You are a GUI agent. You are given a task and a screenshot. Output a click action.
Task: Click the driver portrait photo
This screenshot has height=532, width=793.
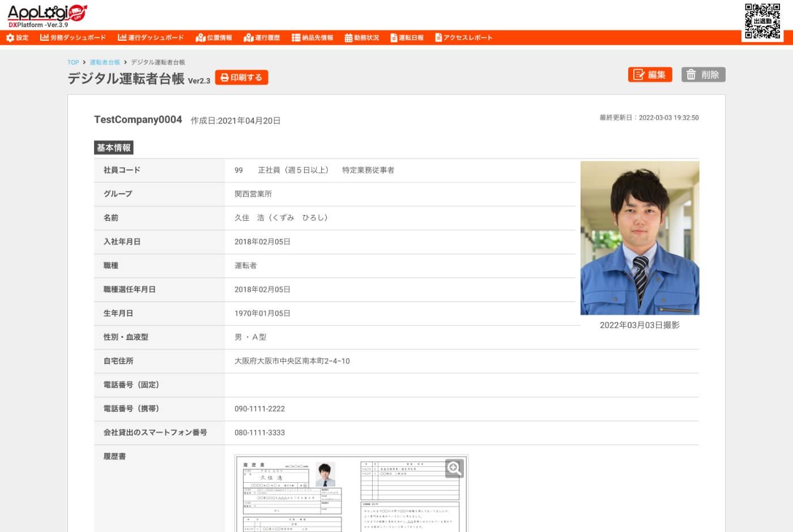640,238
